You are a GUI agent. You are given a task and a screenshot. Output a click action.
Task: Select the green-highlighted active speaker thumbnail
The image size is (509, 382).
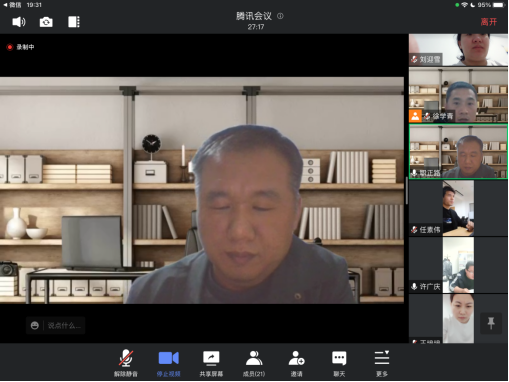pyautogui.click(x=458, y=152)
